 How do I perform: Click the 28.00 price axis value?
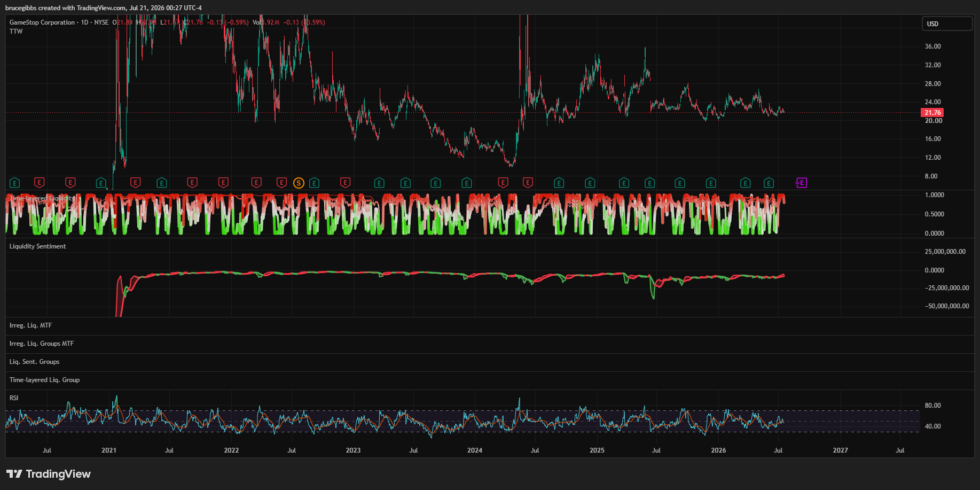tap(933, 84)
